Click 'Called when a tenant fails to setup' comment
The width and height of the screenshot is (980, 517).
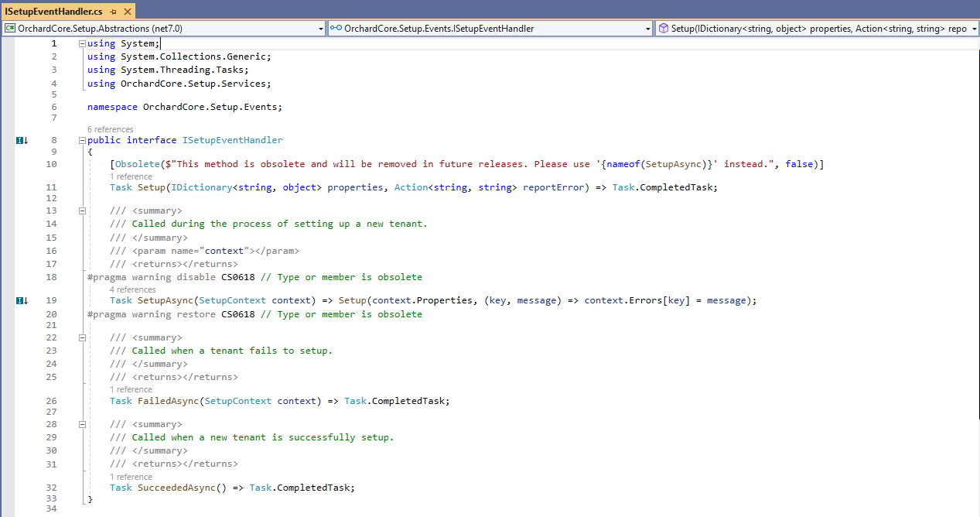[232, 351]
